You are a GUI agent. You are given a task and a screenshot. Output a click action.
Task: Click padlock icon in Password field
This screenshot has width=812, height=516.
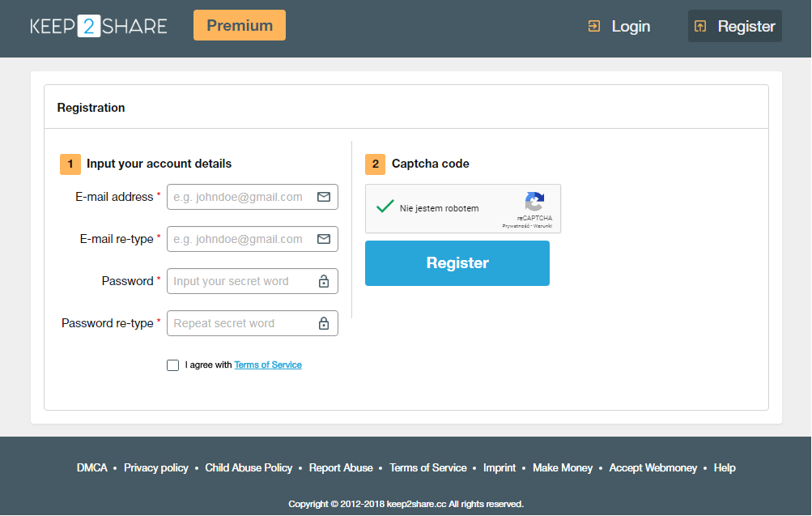pos(324,281)
